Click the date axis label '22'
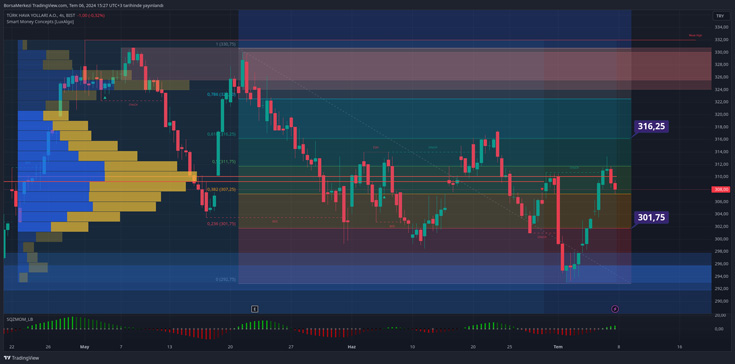735x364 pixels. 11,347
